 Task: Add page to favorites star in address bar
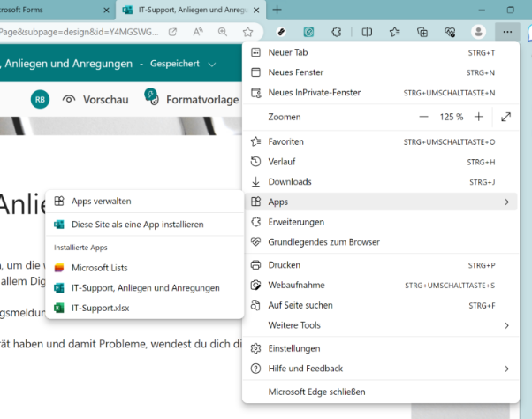(x=248, y=32)
